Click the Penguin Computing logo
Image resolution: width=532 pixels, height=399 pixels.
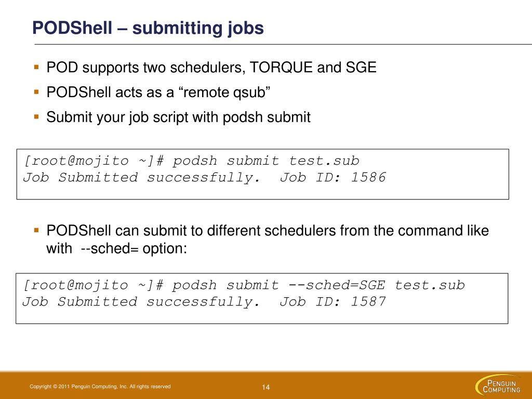pos(498,385)
